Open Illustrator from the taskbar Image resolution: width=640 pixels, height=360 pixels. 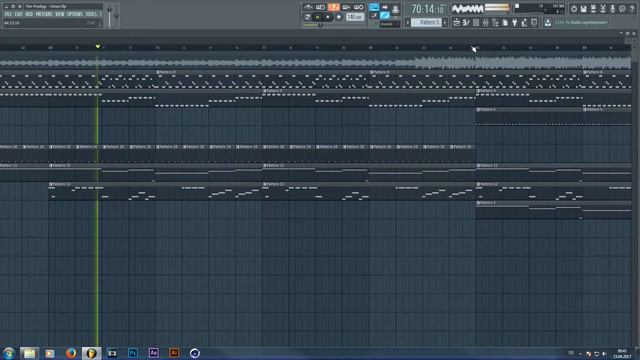point(174,353)
